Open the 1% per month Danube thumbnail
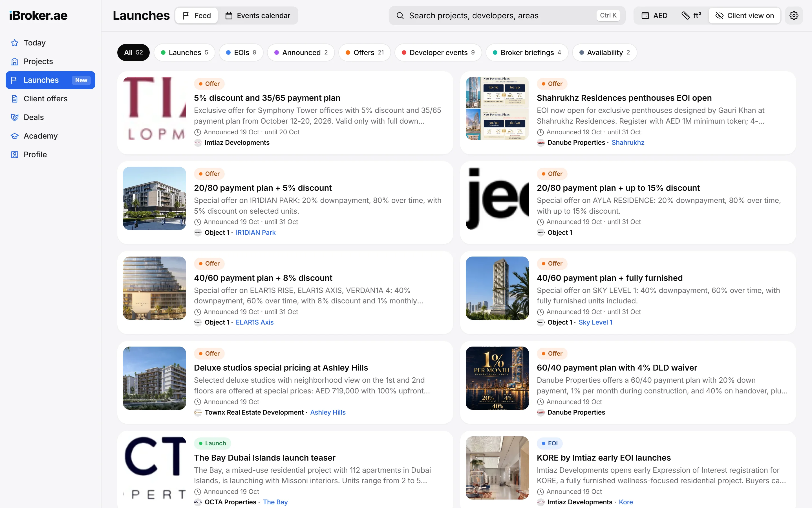The height and width of the screenshot is (508, 812). coord(497,378)
